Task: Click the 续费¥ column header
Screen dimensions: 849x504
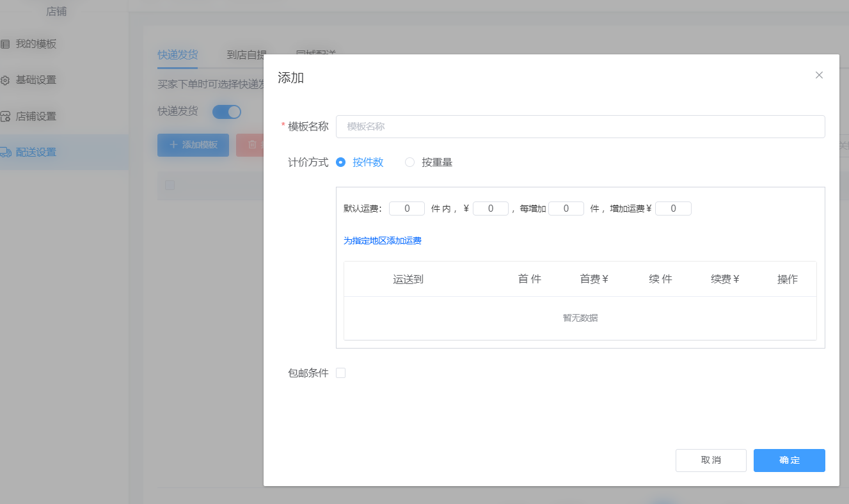Action: pos(726,280)
